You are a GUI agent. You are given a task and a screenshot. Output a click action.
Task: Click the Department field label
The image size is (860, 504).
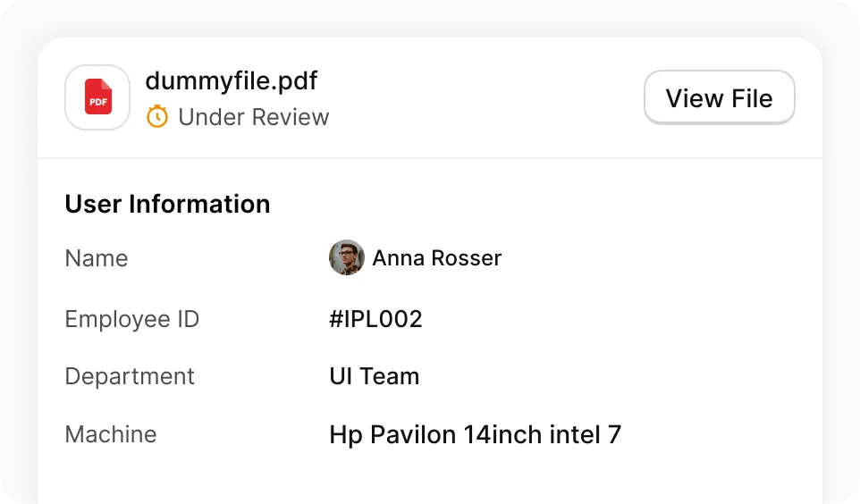tap(130, 377)
